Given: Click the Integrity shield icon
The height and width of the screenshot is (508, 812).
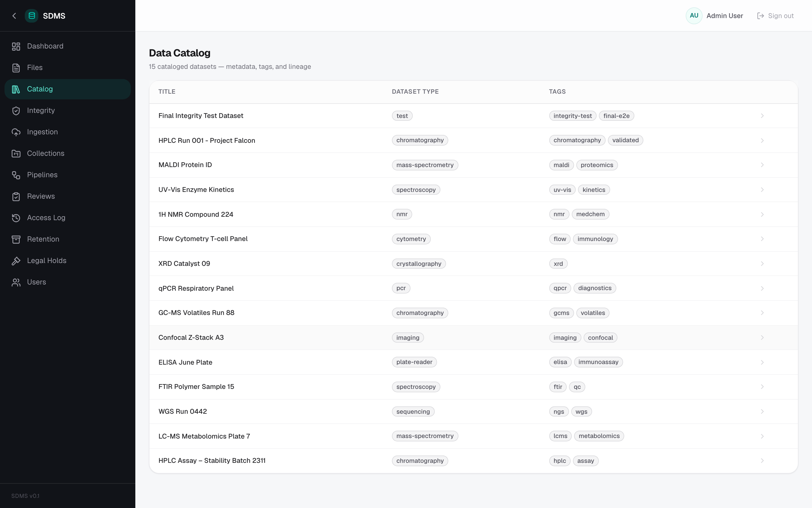Looking at the screenshot, I should [x=16, y=111].
